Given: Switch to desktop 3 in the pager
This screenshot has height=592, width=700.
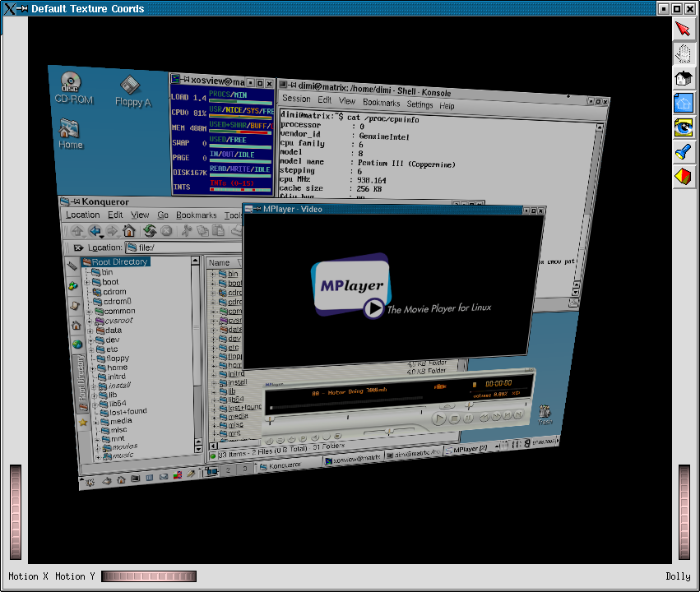Looking at the screenshot, I should (x=244, y=469).
